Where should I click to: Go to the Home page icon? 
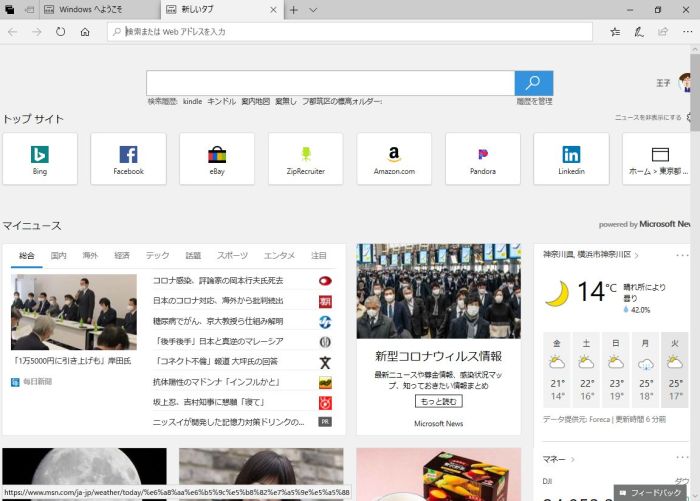[86, 32]
